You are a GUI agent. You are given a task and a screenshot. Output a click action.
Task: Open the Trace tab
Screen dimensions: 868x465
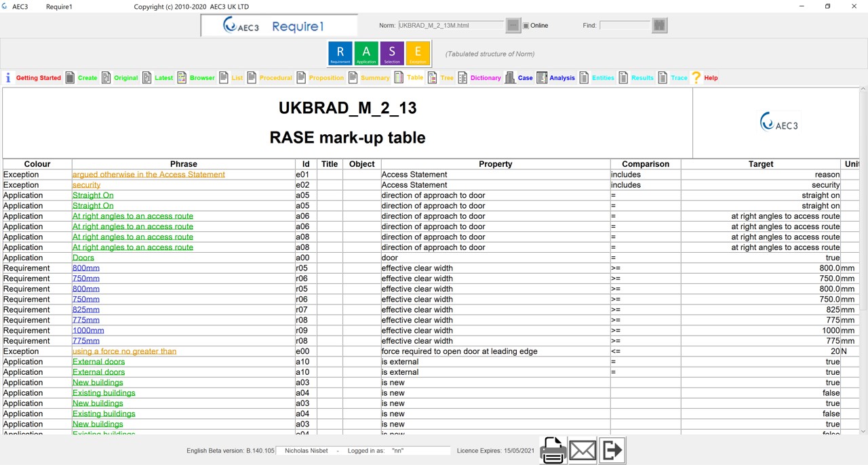tap(679, 78)
